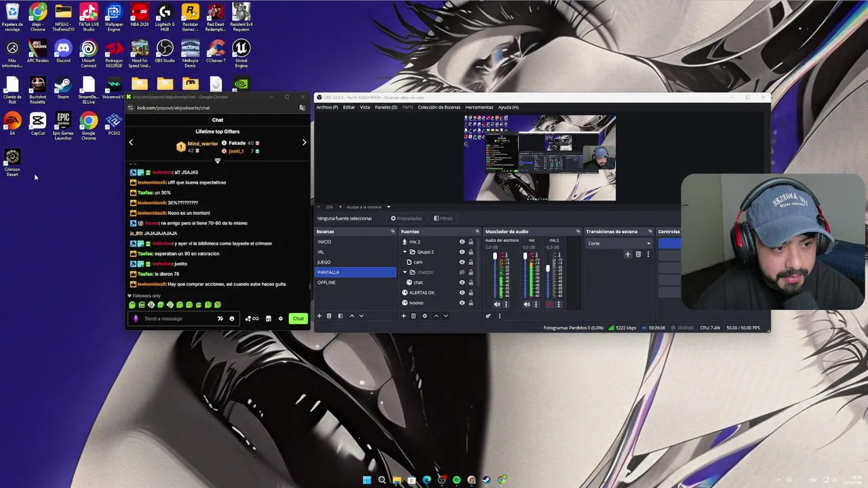Screen dimensions: 868x488
Task: Toggle lock on ivoovo source
Action: pos(471,303)
